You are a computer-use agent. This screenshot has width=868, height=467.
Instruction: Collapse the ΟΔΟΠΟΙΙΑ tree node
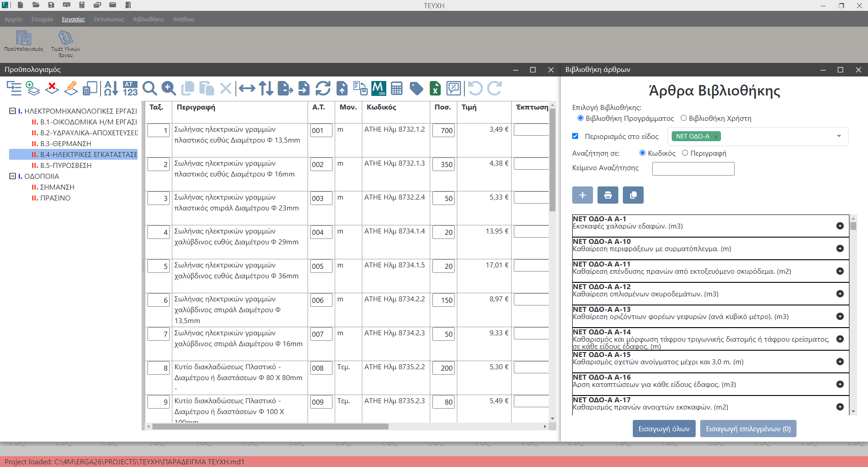(13, 176)
